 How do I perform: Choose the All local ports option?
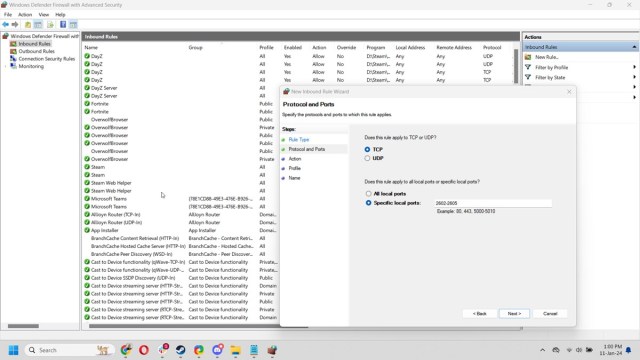tap(369, 194)
